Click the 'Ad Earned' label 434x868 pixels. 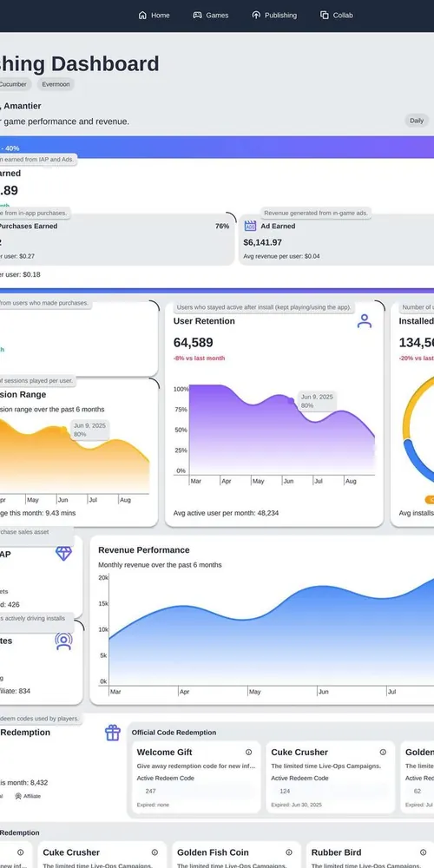click(x=278, y=226)
